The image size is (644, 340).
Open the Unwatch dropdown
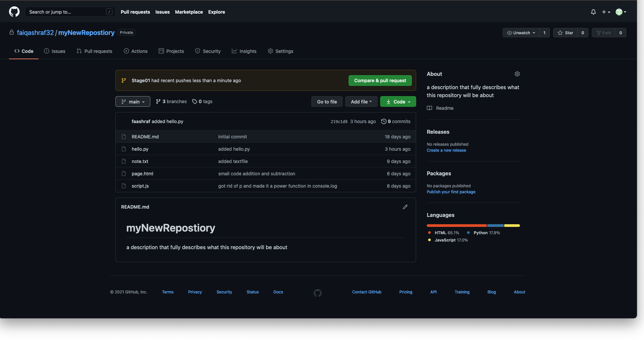[521, 33]
